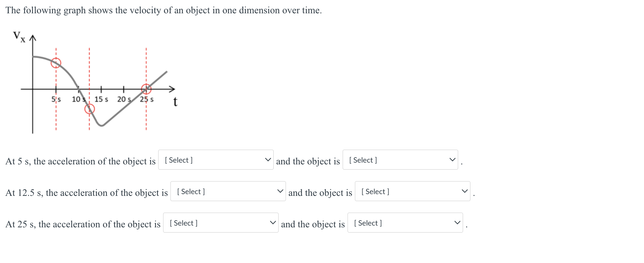Screen dimensions: 644x263
Task: Click the '10 s' tick label
Action: click(x=79, y=99)
